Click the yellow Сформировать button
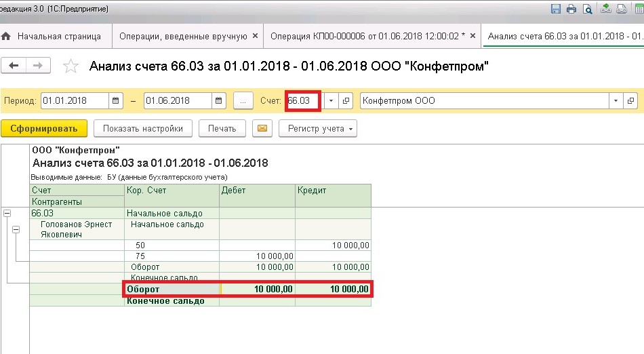Screen dimensions: 644x354 click(44, 129)
